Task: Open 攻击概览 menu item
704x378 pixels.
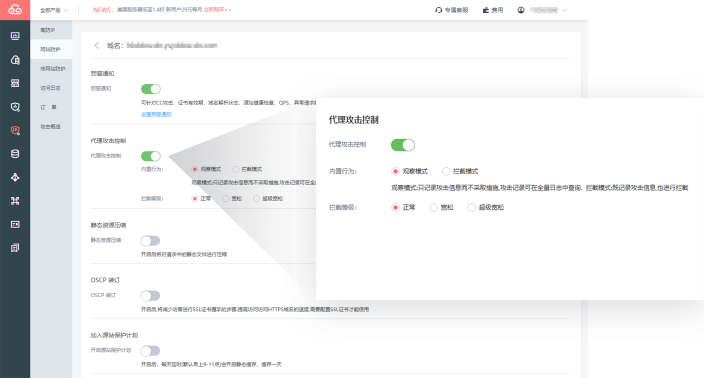Action: tap(51, 127)
